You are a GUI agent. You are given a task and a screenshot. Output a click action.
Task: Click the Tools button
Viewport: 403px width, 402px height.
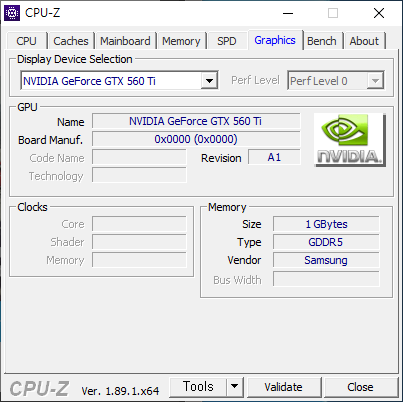coord(198,386)
